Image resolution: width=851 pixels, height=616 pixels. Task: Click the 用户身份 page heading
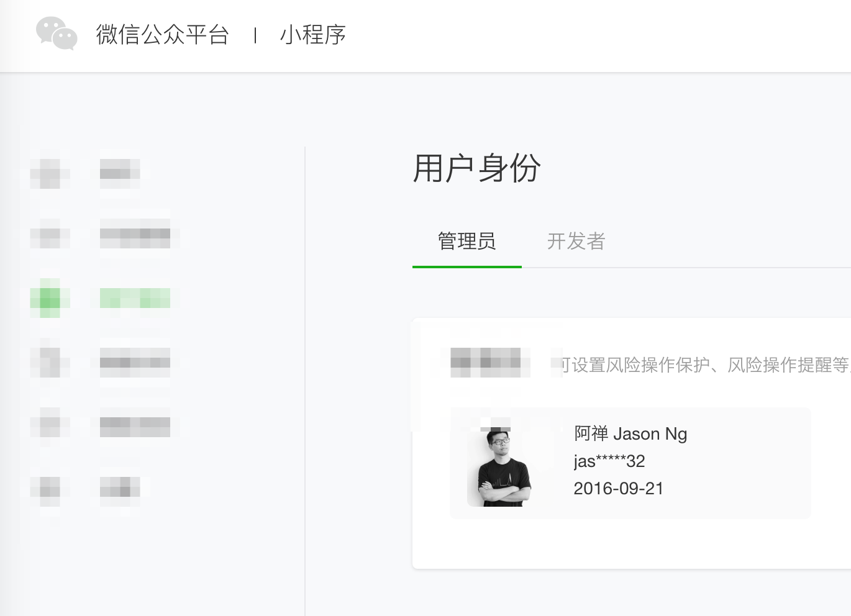point(477,168)
